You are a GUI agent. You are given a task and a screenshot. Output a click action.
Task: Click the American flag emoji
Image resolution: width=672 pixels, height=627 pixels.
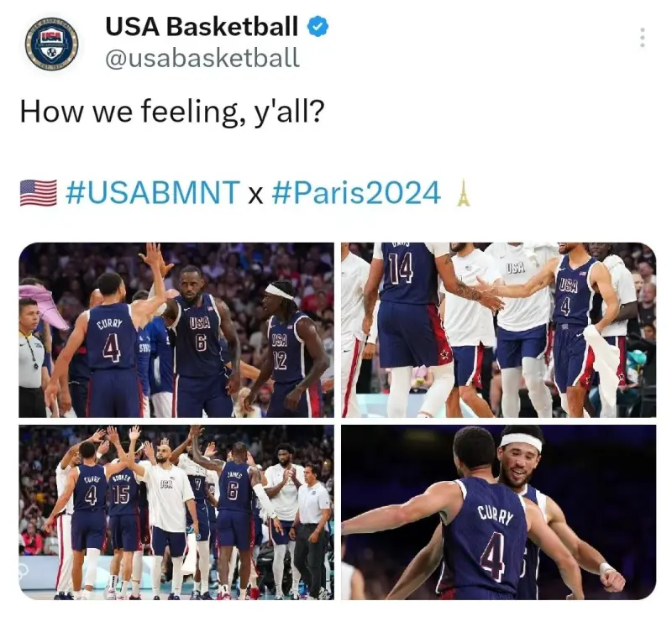pyautogui.click(x=38, y=193)
